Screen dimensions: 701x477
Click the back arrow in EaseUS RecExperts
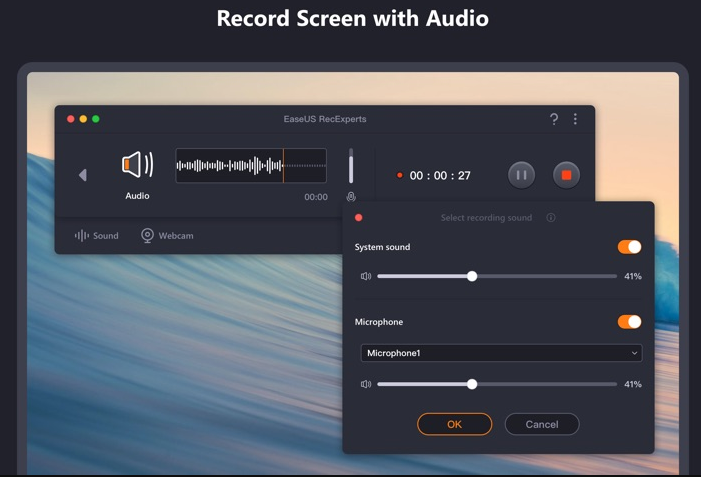[x=83, y=175]
